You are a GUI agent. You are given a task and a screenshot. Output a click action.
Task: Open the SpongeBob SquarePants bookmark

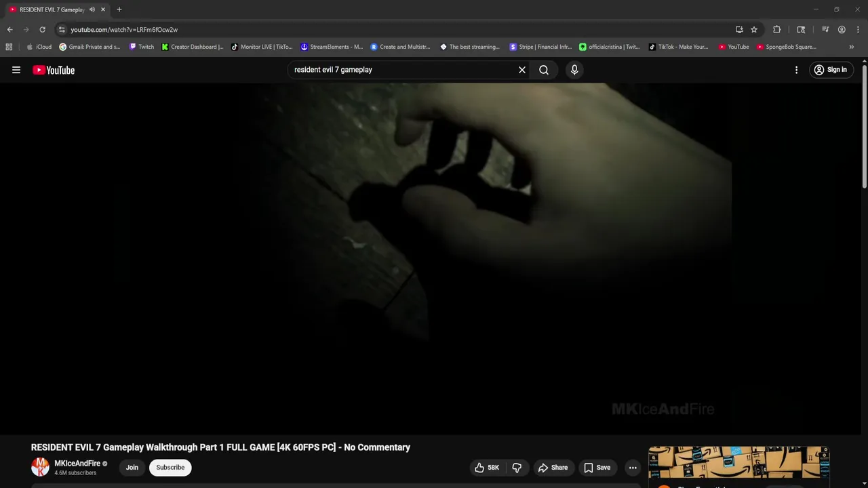point(787,47)
